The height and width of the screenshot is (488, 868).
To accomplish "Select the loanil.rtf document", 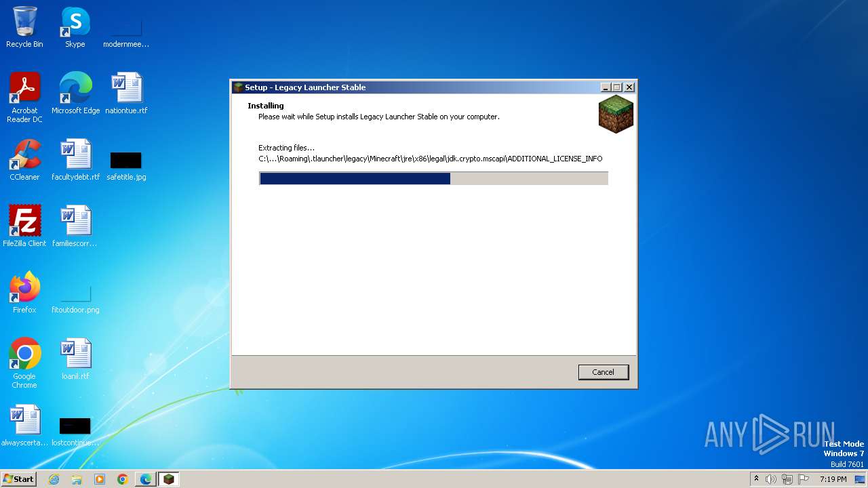I will [75, 359].
